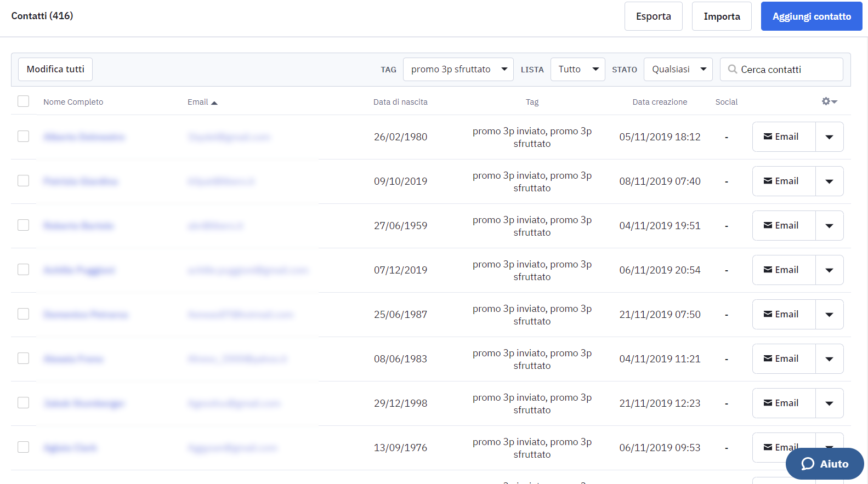Open the column settings gear icon

pos(829,101)
